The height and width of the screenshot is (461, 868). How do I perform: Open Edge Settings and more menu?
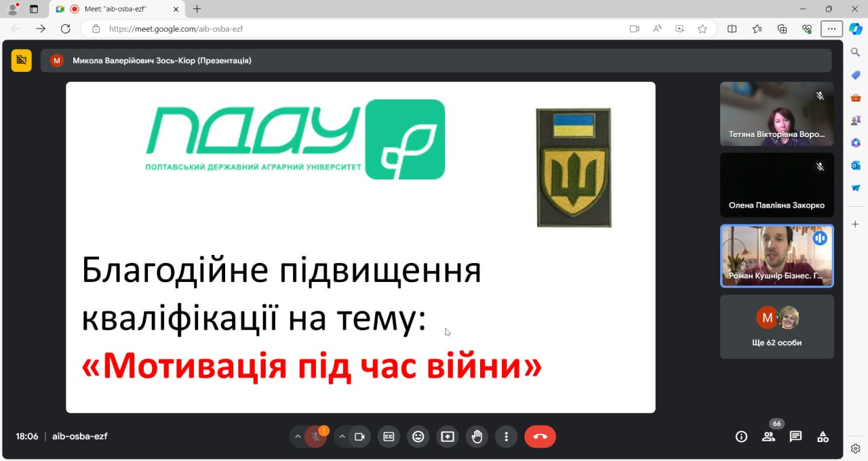(831, 28)
